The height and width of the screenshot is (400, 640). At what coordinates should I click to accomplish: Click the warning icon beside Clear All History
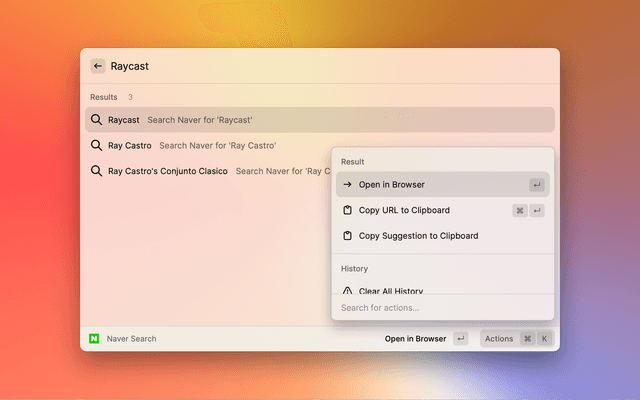(347, 290)
